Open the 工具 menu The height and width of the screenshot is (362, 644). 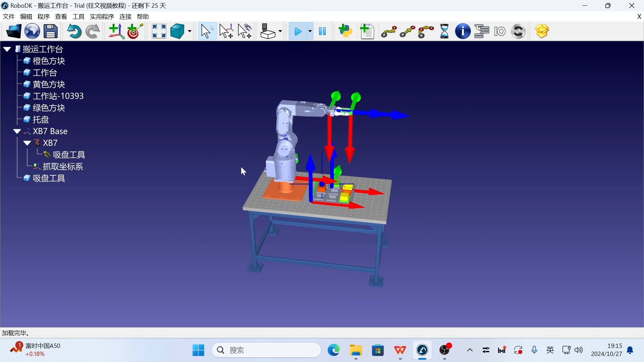78,17
